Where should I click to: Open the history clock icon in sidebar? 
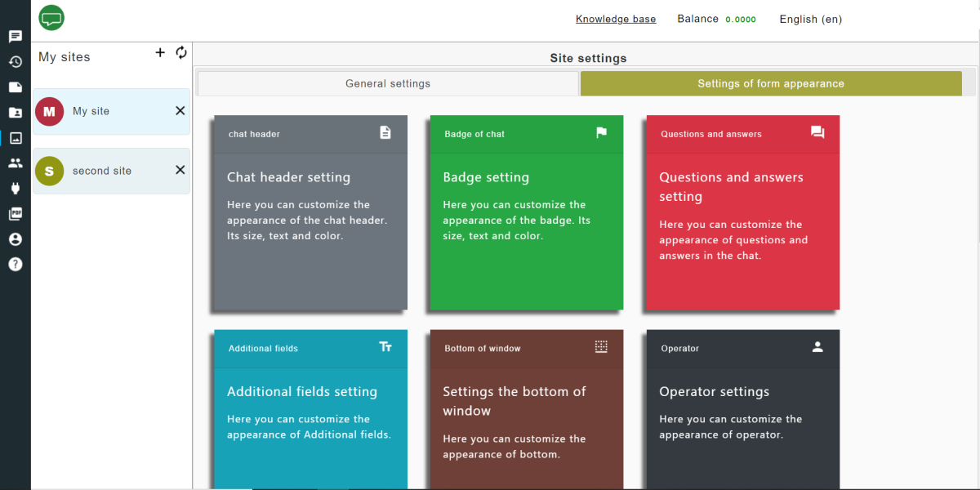(x=15, y=62)
